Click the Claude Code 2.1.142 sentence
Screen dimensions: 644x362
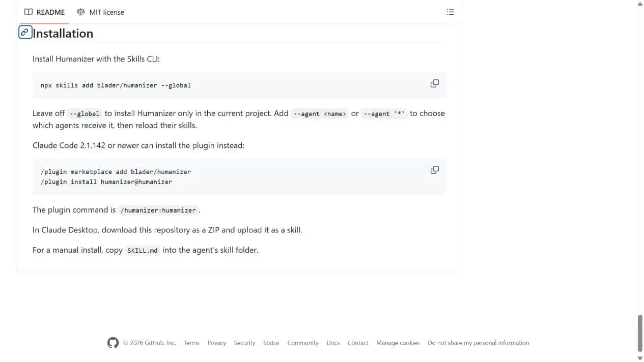pyautogui.click(x=138, y=145)
